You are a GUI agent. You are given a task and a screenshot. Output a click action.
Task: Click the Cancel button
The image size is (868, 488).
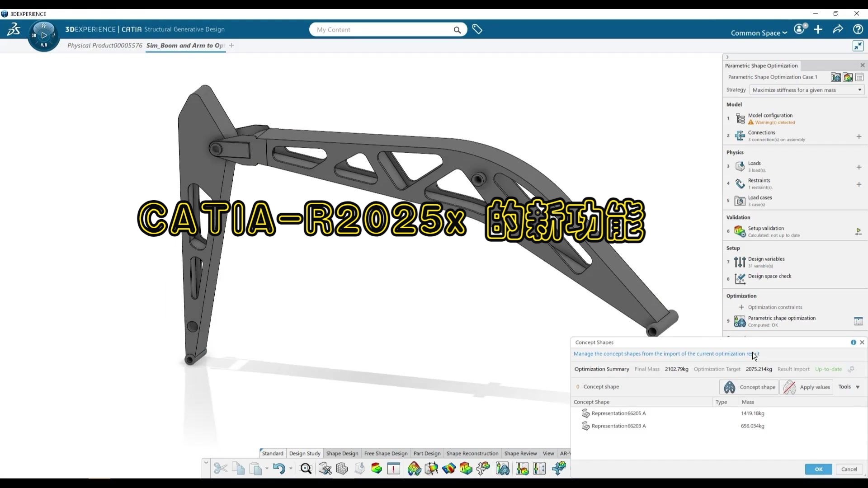[849, 469]
